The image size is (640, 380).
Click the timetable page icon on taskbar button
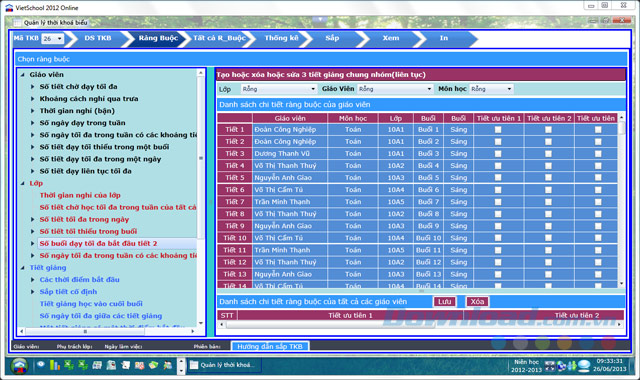coord(194,365)
